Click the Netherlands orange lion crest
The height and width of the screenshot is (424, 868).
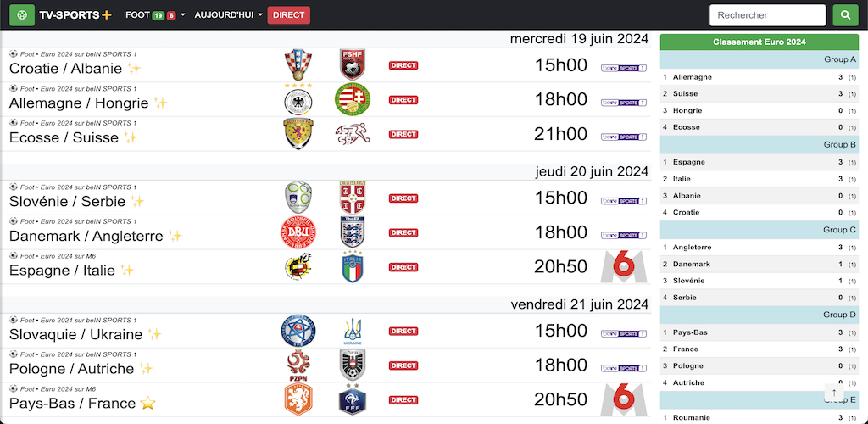point(298,399)
